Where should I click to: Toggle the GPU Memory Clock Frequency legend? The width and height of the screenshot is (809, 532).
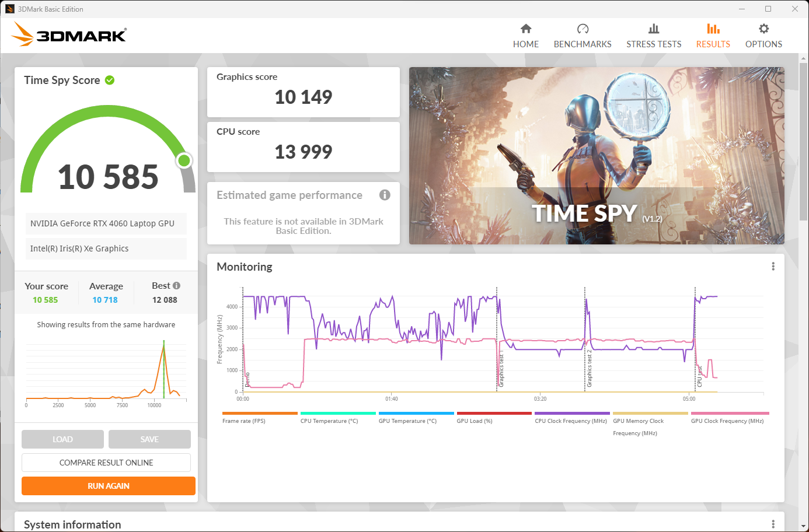point(650,424)
